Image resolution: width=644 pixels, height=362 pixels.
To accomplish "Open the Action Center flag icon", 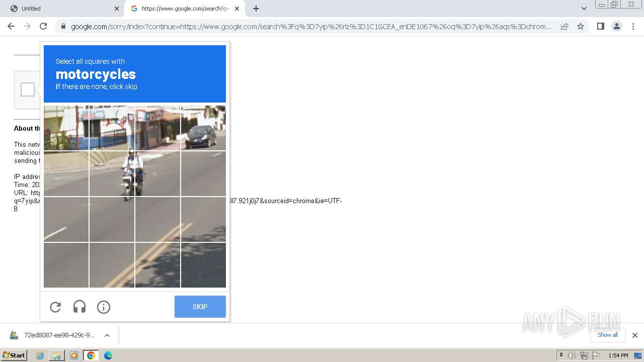I will pos(596,355).
